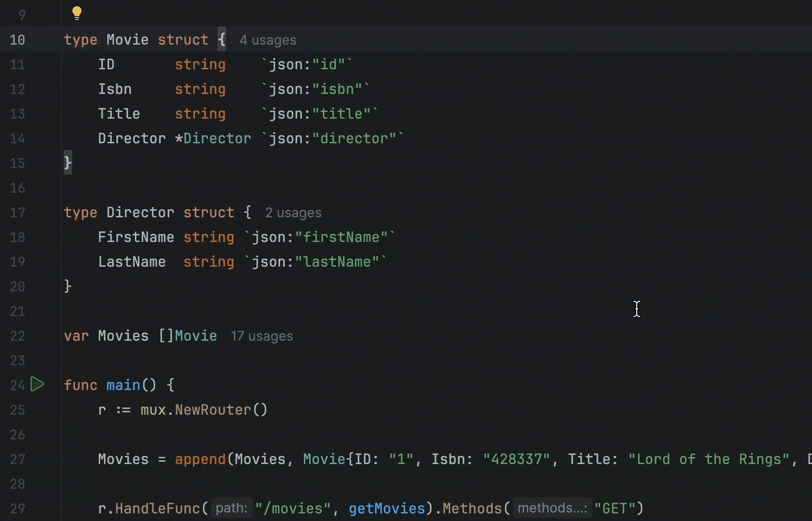Click Movies in the var declaration

coord(123,336)
